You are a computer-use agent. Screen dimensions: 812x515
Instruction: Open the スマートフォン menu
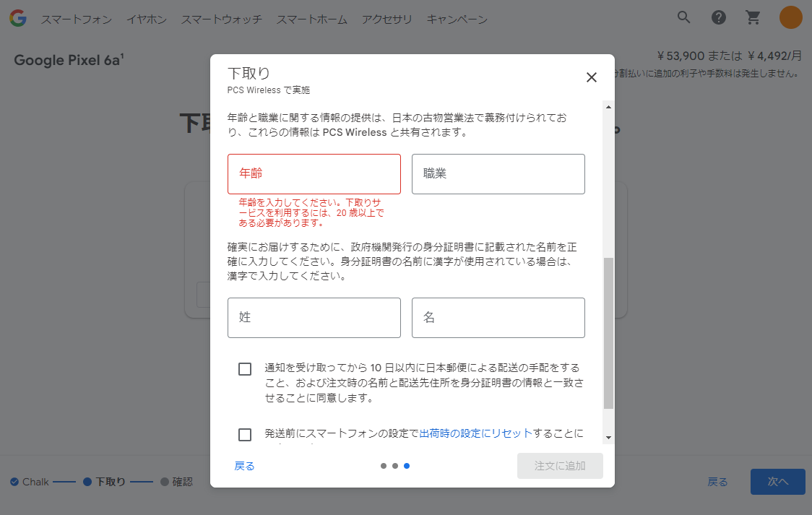pos(76,20)
